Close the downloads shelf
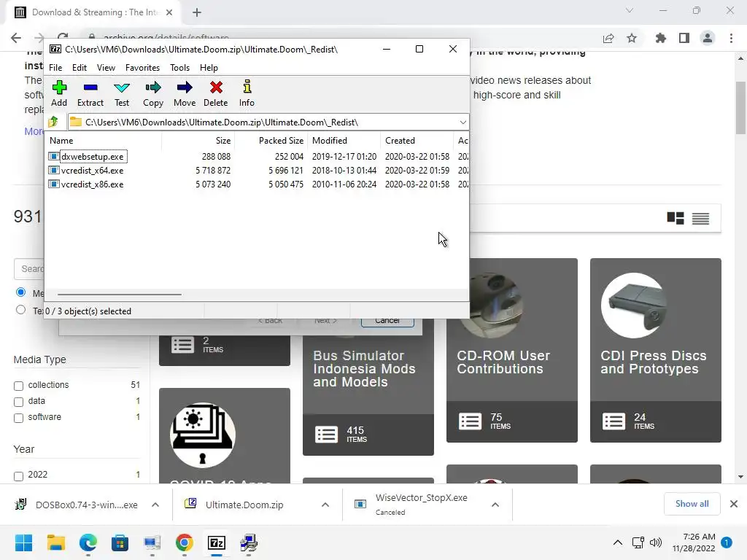Image resolution: width=747 pixels, height=560 pixels. coord(734,504)
